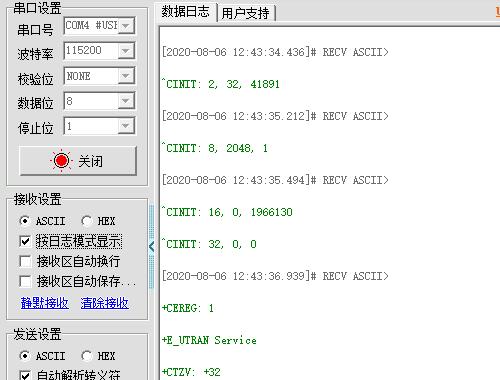Click log line +CTZV: +32
500x380 pixels.
[191, 372]
